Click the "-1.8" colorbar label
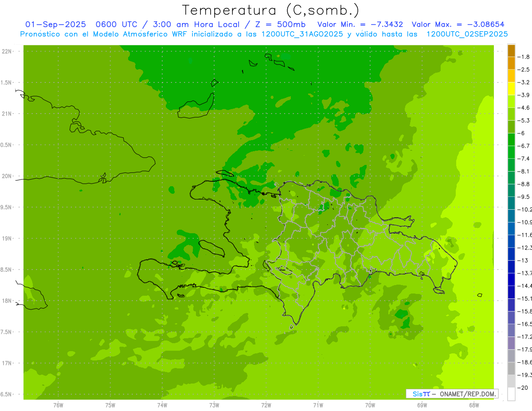Screen dimensions: 532x411 (524, 57)
